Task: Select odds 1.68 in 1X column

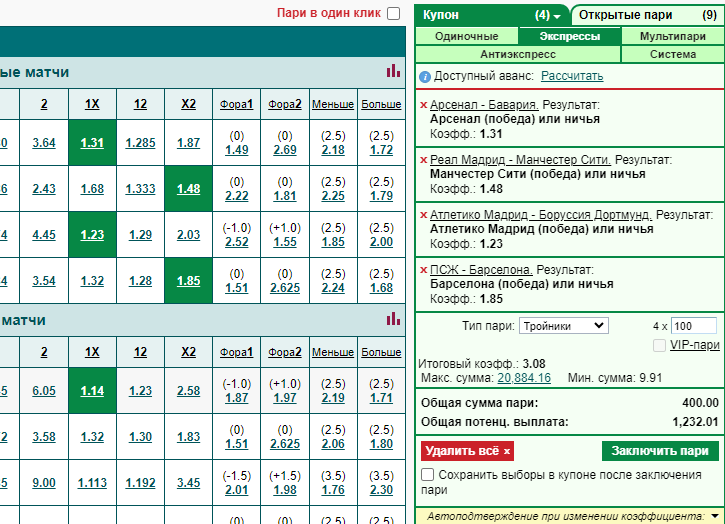Action: (x=92, y=189)
